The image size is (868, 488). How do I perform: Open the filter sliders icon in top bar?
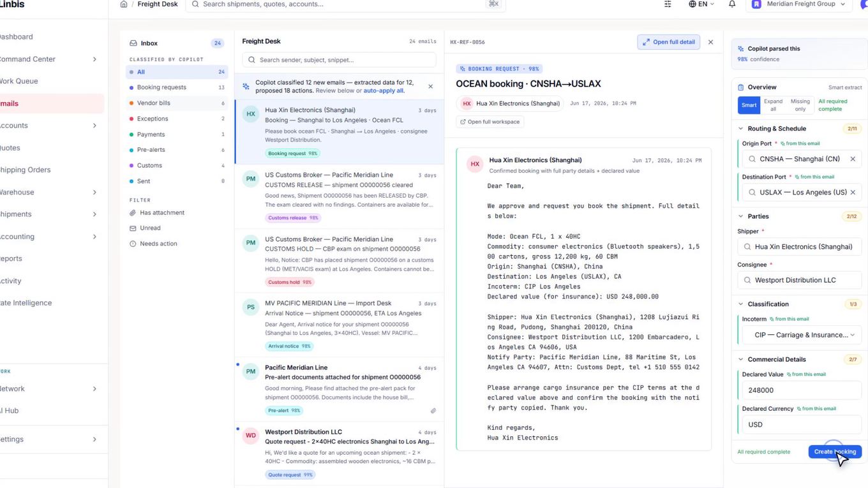668,4
